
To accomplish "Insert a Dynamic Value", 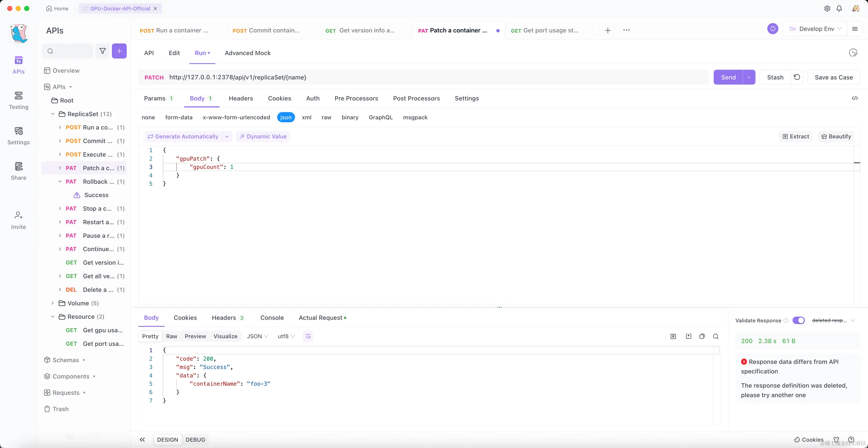I will tap(263, 136).
